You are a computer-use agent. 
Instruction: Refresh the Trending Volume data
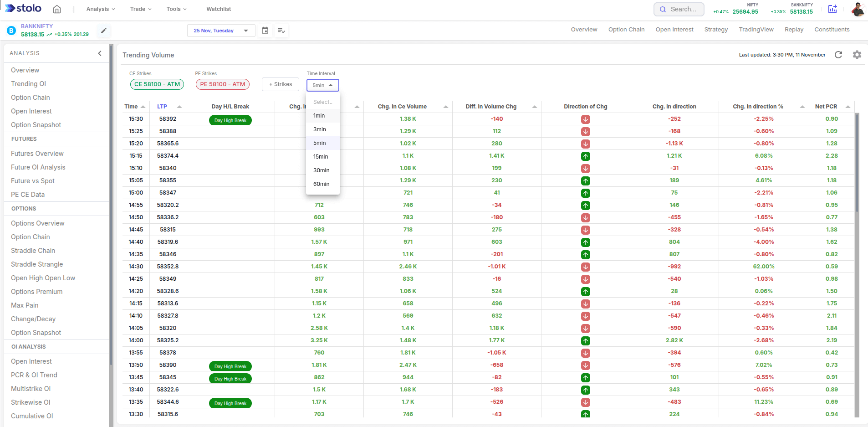(839, 55)
